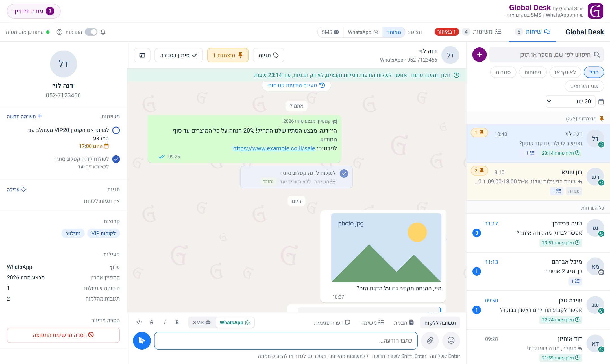Toggle the התראות notifications switch

point(91,32)
